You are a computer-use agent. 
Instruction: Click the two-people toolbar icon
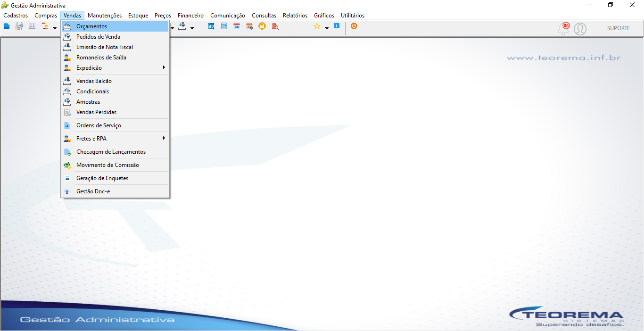coord(19,26)
